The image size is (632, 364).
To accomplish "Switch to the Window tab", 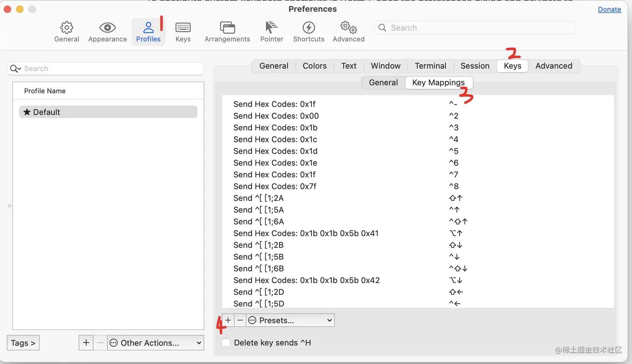I will coord(385,66).
